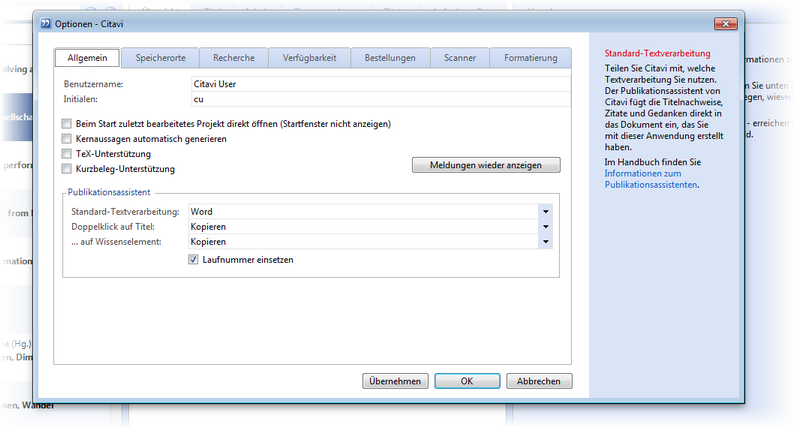Click the Initialen input field
The height and width of the screenshot is (428, 794).
click(381, 99)
